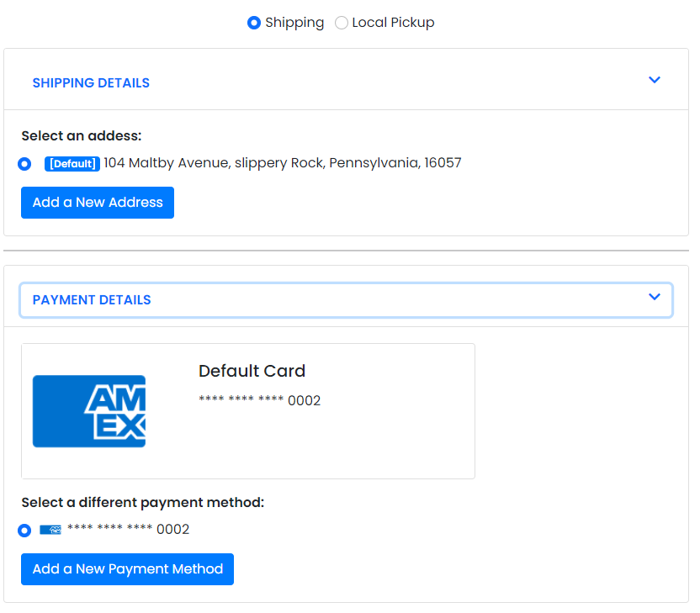The image size is (700, 613).
Task: Add a New Payment Method button
Action: [x=127, y=569]
